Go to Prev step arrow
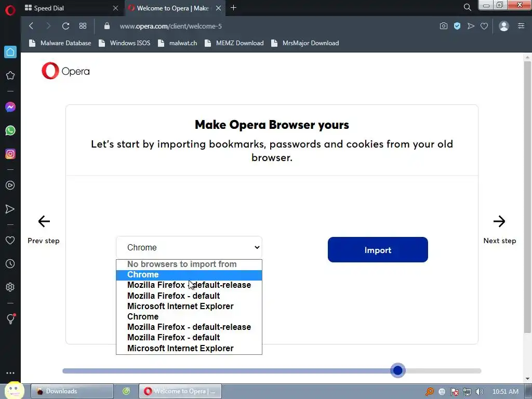Image resolution: width=532 pixels, height=399 pixels. pos(44,221)
